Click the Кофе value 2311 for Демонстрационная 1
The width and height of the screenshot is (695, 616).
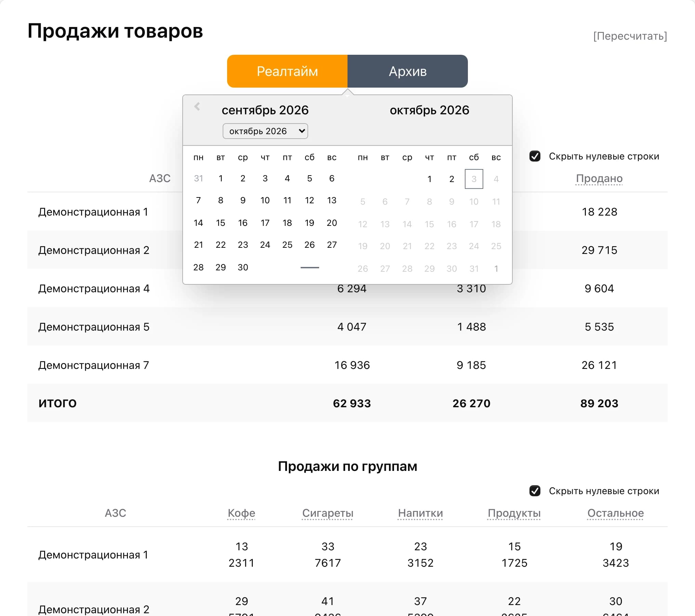point(241,563)
